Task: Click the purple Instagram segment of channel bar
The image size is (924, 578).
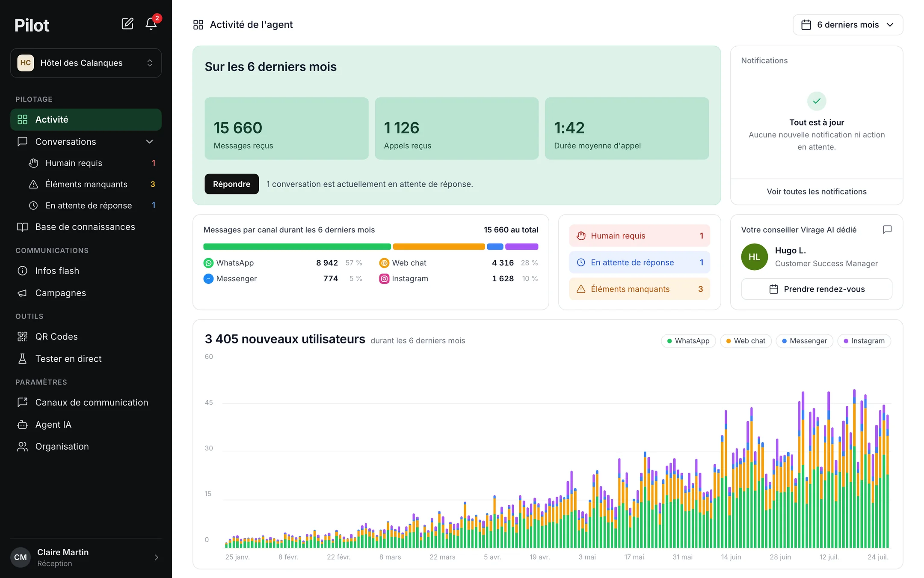Action: [521, 247]
